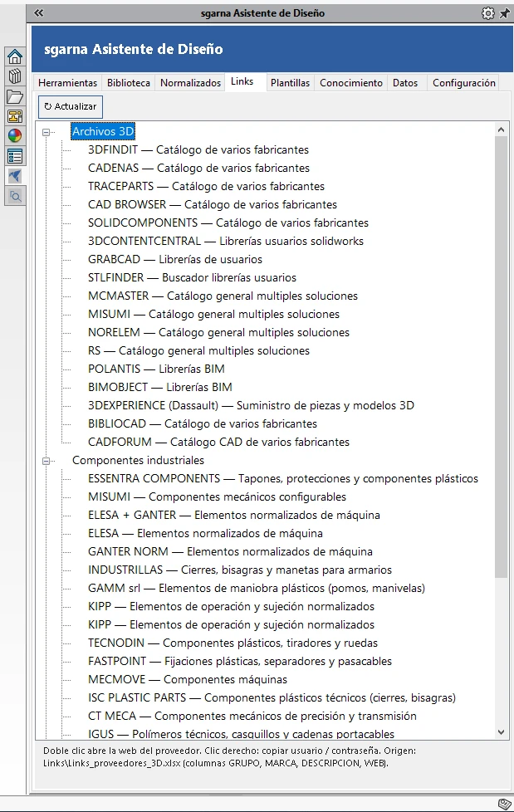Select the GRABCAD Librerías de usuarios entry

click(x=175, y=259)
